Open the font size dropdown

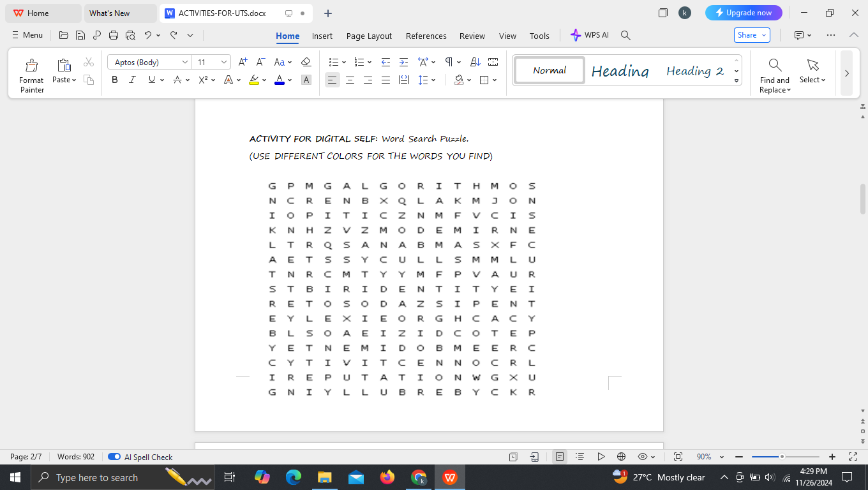tap(223, 61)
